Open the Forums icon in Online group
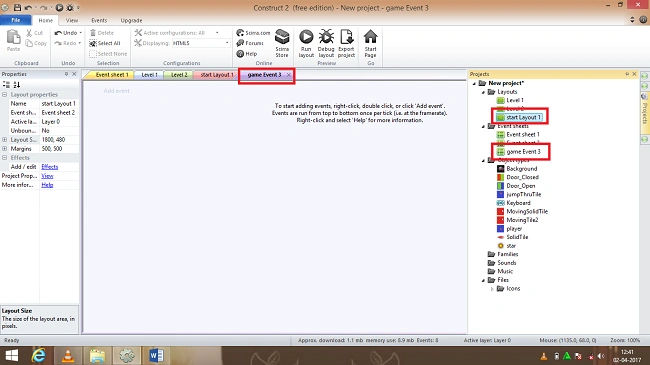The width and height of the screenshot is (650, 365). (240, 43)
